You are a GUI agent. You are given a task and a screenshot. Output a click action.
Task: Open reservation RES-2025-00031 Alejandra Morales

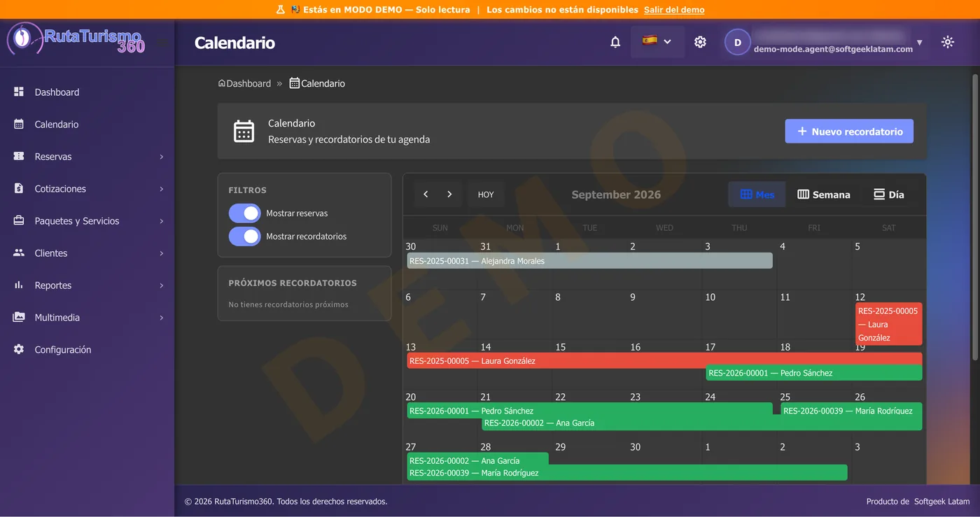(x=590, y=261)
